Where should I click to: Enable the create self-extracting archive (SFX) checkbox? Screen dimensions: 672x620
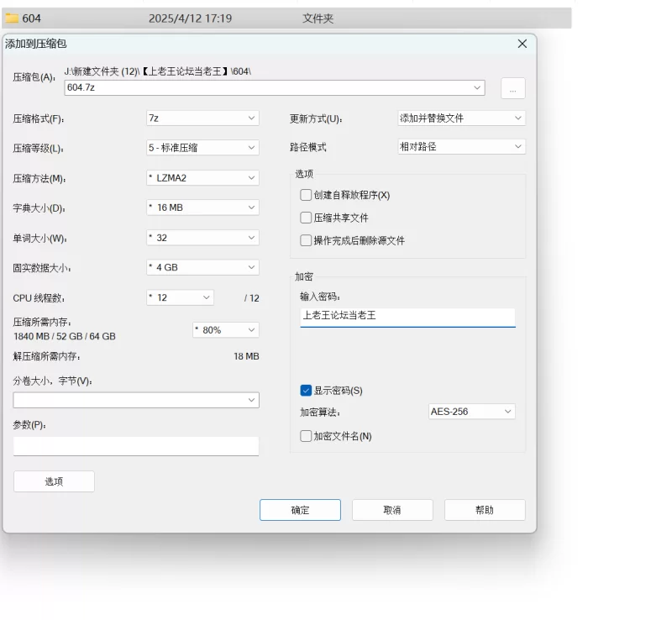(306, 195)
